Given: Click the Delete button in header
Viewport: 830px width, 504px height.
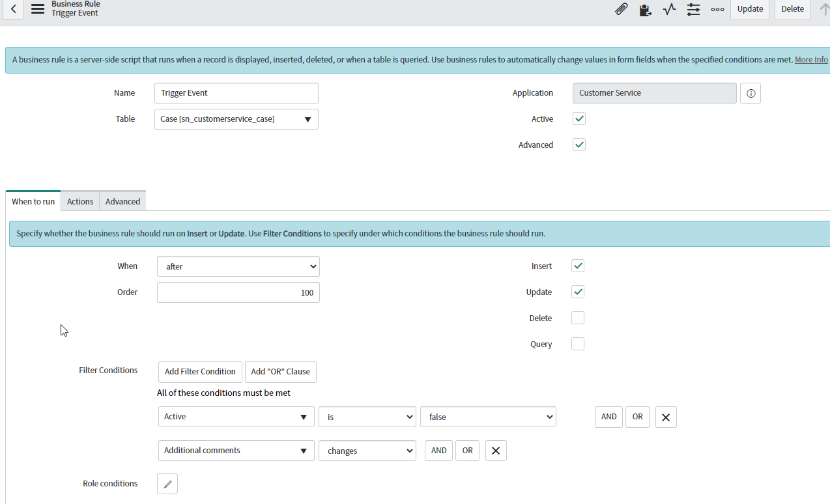Looking at the screenshot, I should (792, 9).
